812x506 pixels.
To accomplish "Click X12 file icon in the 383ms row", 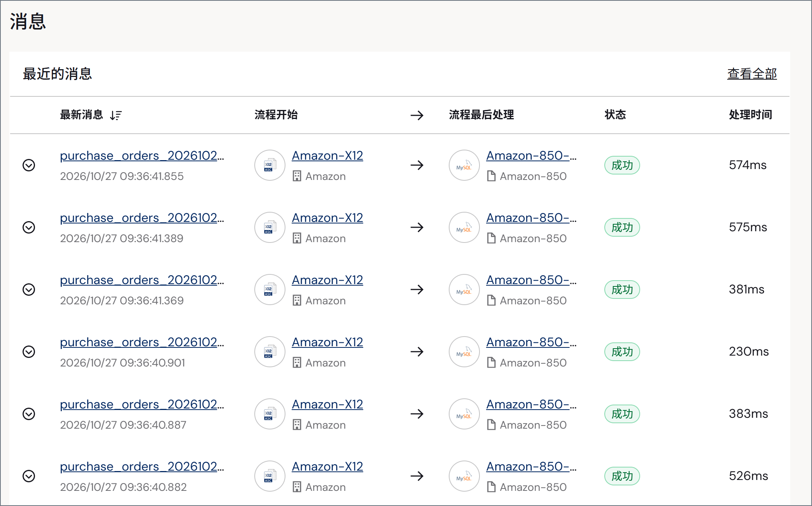I will click(270, 414).
